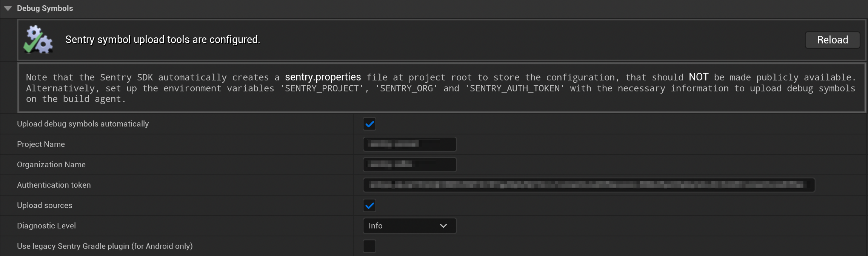The image size is (868, 256).
Task: Select the Info value in Diagnostic Level
Action: pyautogui.click(x=376, y=225)
